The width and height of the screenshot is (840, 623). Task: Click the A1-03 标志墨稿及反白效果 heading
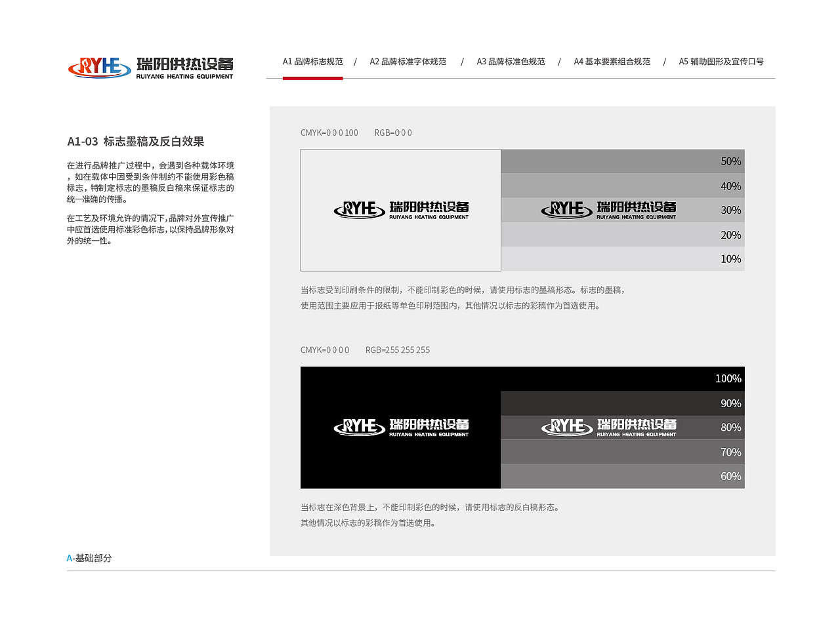click(136, 141)
